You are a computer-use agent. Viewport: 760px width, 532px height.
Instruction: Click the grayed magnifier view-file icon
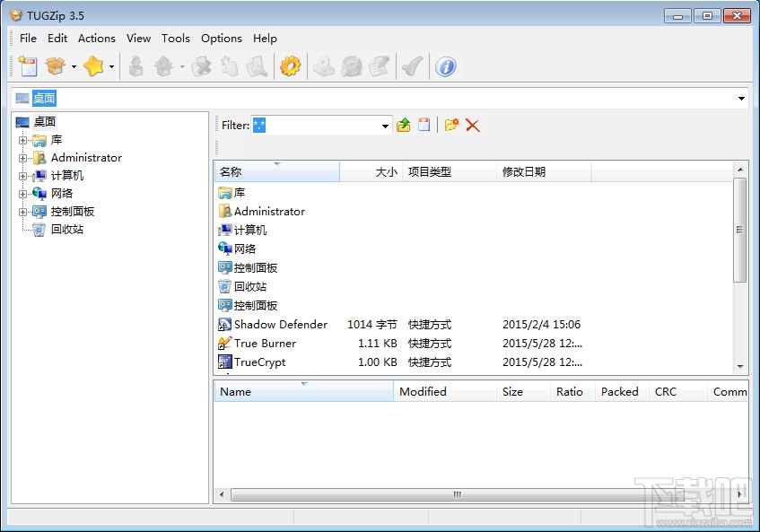point(258,66)
